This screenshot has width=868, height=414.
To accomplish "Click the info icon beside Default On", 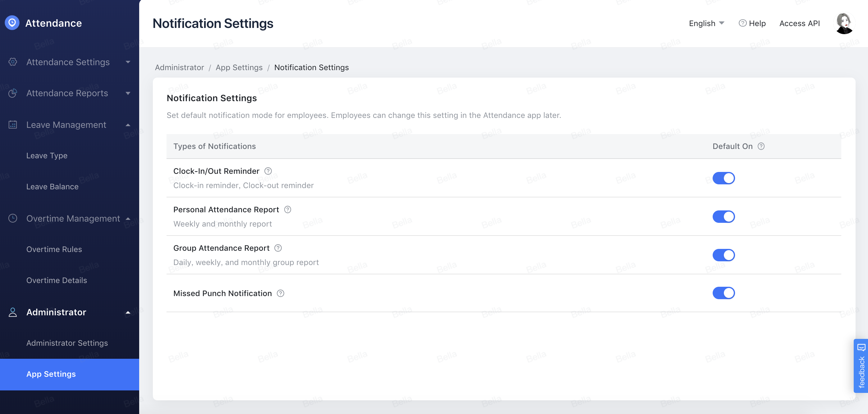I will tap(761, 146).
